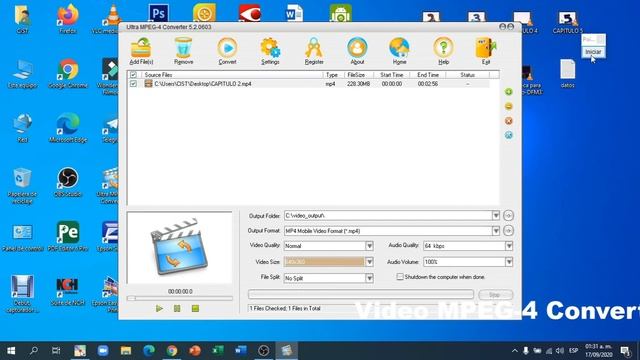
Task: Open Firefox desktop shortcut
Action: (68, 19)
